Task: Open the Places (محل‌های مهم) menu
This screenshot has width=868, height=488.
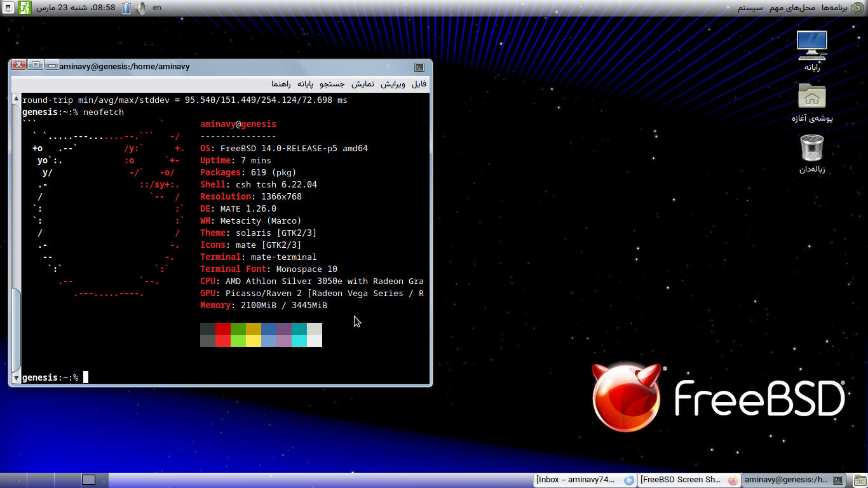Action: pyautogui.click(x=792, y=8)
